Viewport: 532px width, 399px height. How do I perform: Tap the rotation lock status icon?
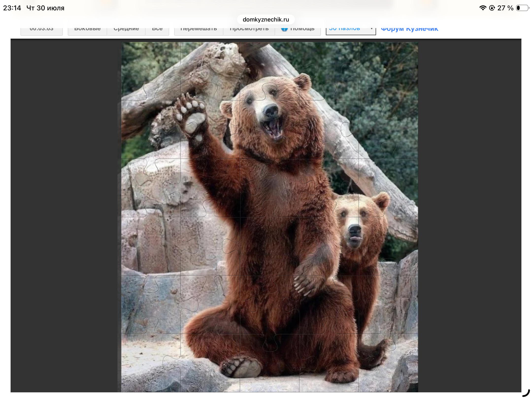[492, 8]
